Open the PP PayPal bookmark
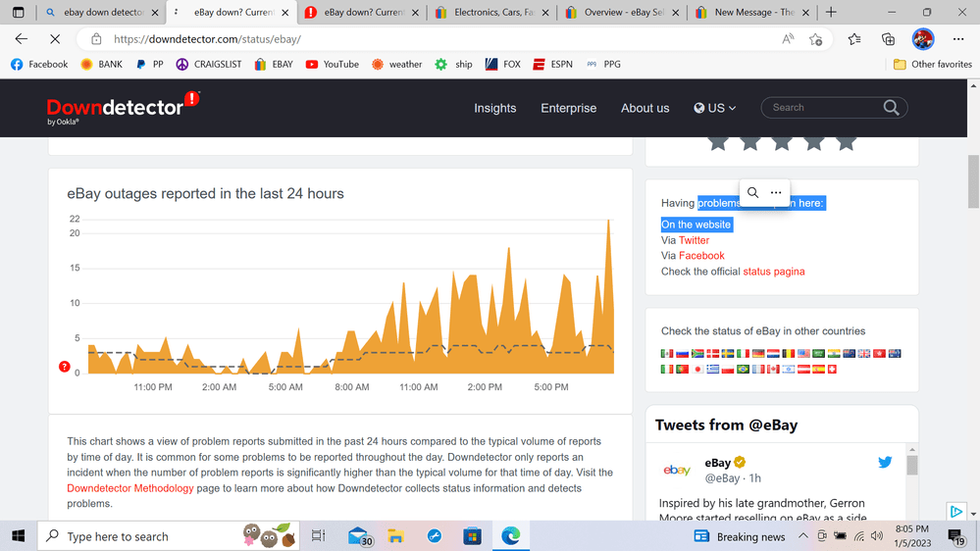Viewport: 980px width, 551px height. [x=150, y=65]
